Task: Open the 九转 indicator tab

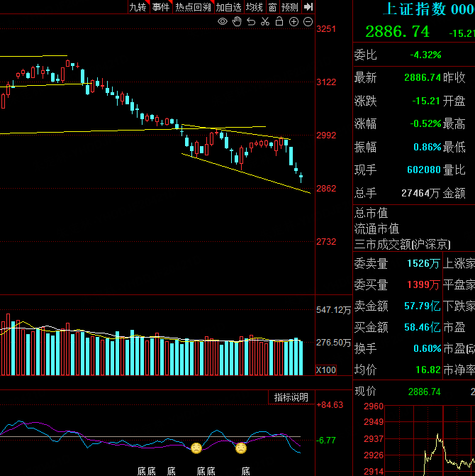Action: 138,7
